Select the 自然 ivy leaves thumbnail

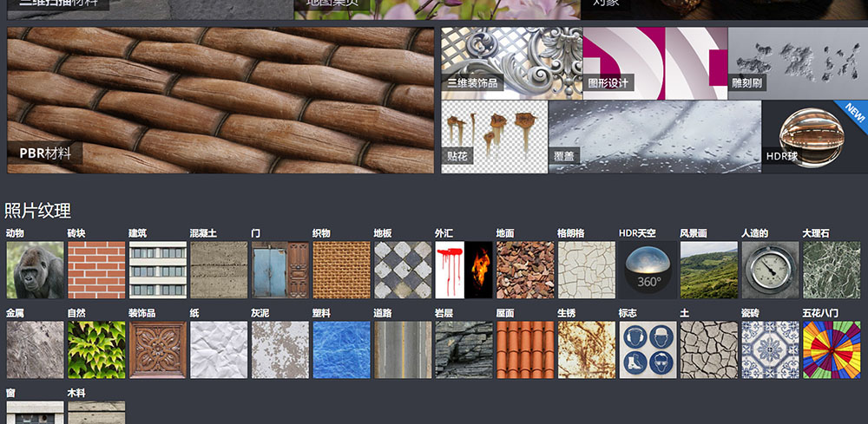click(96, 350)
